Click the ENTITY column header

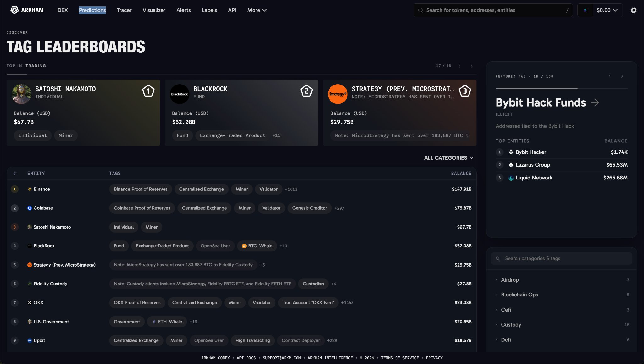36,174
